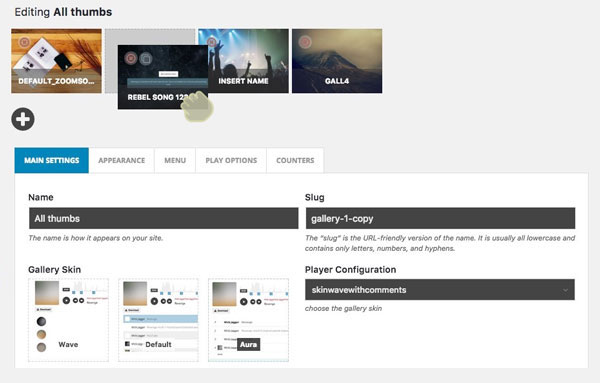Open the DEFAULT_ZOOMSO gallery thumbnail
The height and width of the screenshot is (383, 600).
pos(56,61)
